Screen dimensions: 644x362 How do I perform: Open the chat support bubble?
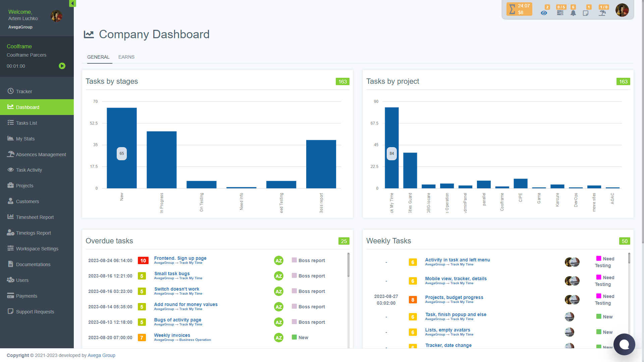[624, 344]
